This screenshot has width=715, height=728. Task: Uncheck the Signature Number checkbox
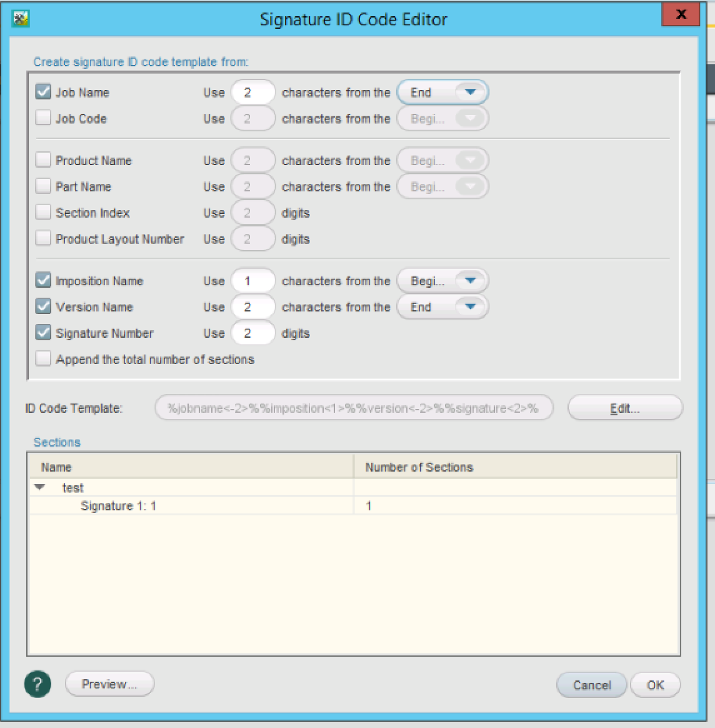(43, 333)
